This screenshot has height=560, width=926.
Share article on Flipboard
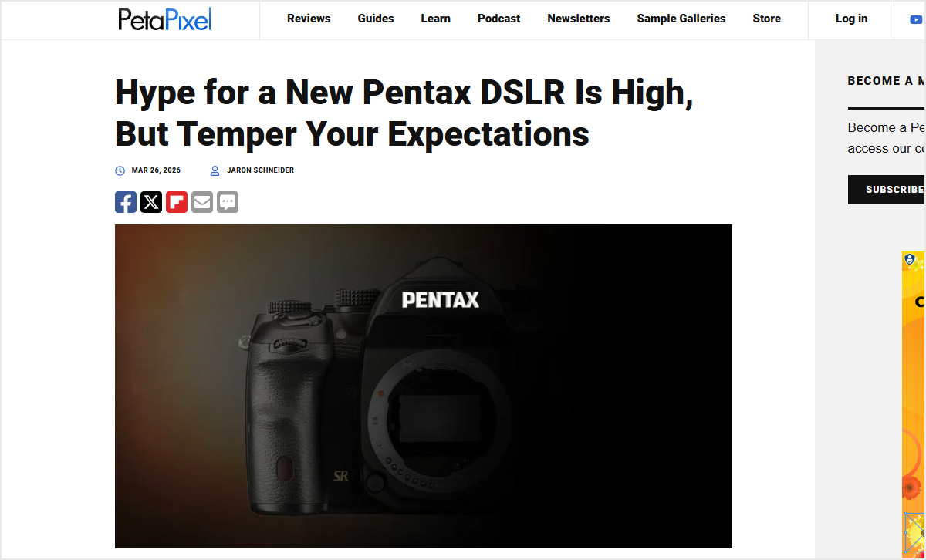pyautogui.click(x=177, y=202)
